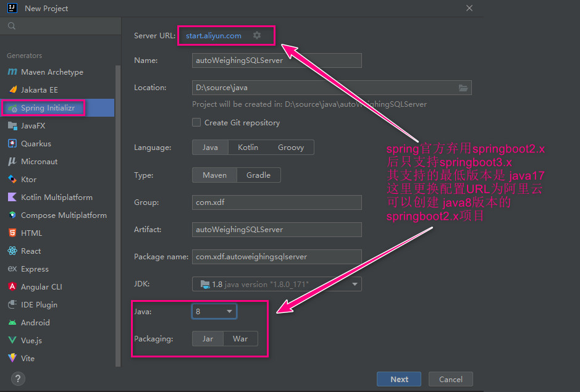Open the start.aliyun.com server link
Image resolution: width=580 pixels, height=392 pixels.
(214, 36)
